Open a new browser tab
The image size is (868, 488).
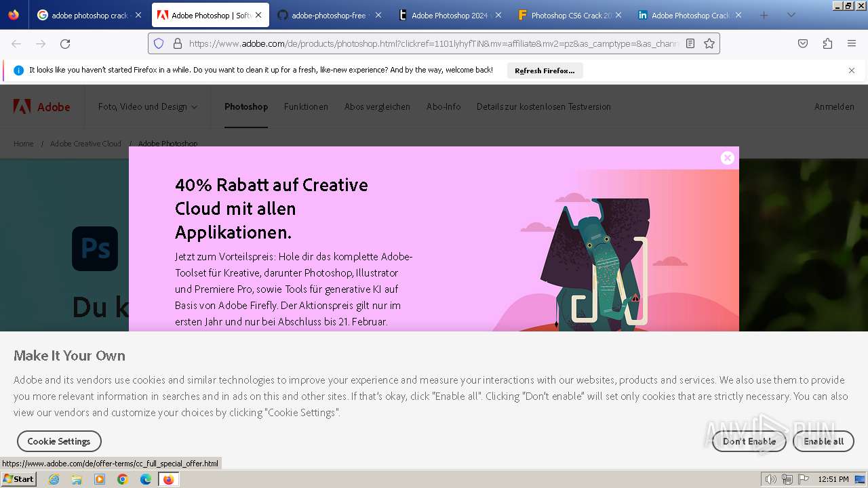point(764,15)
